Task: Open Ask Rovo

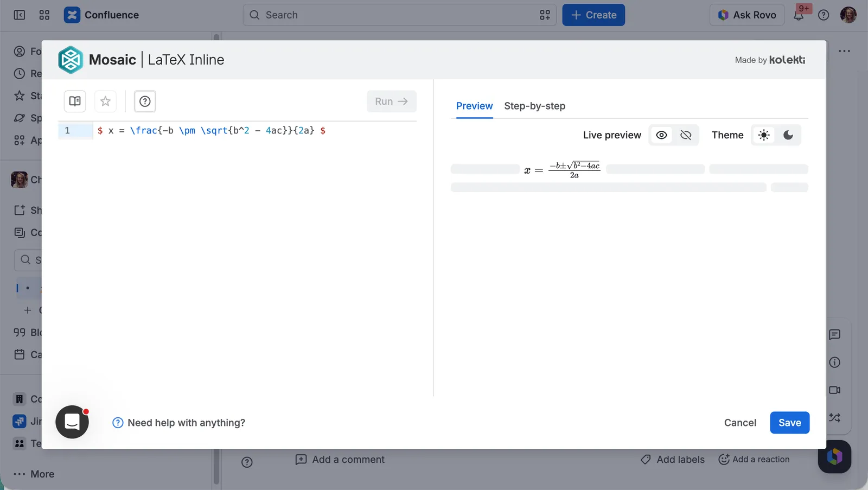Action: 746,15
